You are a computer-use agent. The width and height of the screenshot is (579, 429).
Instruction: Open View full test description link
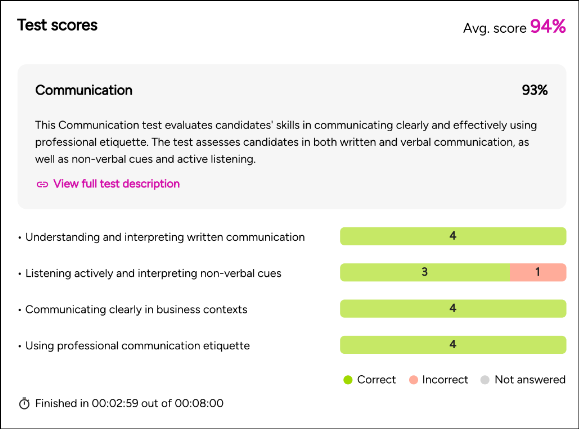[116, 183]
